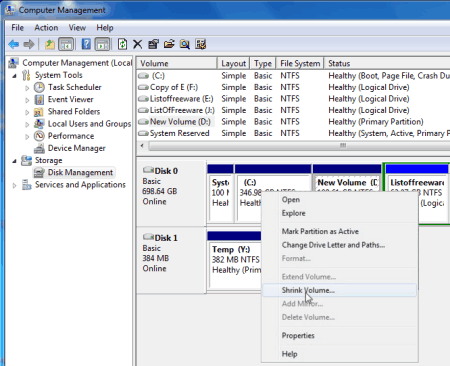The height and width of the screenshot is (366, 450).
Task: Click the Device Manager icon
Action: [x=39, y=148]
